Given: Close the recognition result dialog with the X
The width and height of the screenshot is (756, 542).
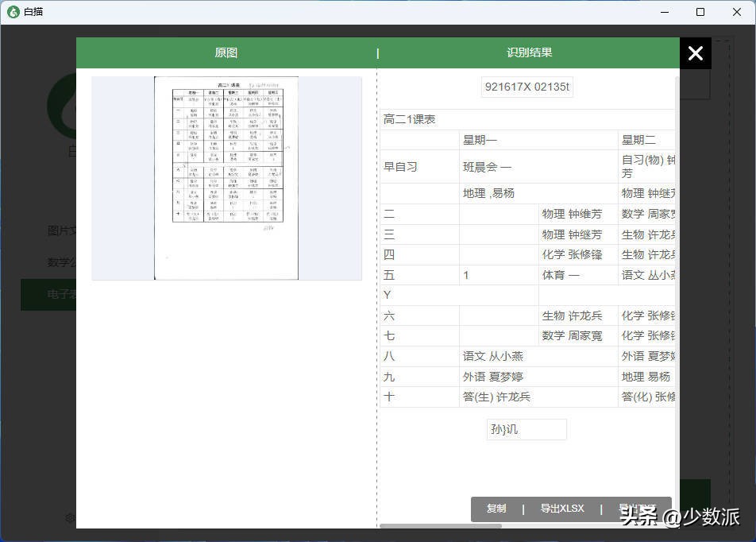Looking at the screenshot, I should tap(696, 53).
